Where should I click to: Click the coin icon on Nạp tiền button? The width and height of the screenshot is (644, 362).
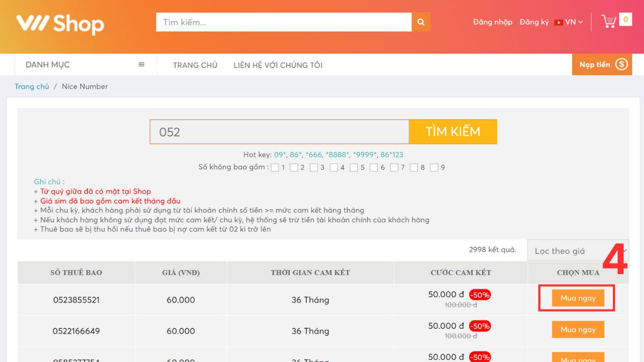pyautogui.click(x=623, y=64)
